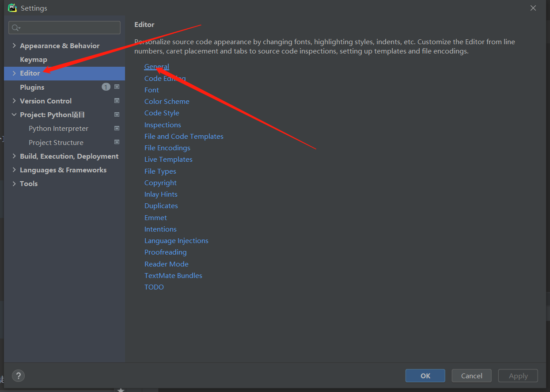Open File and Code Templates link
This screenshot has width=550, height=392.
184,136
